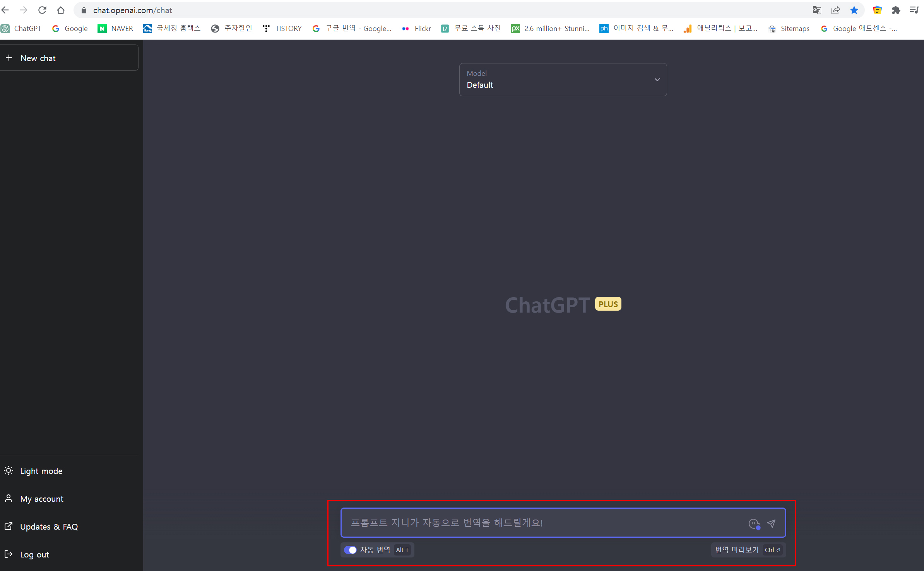
Task: Click the share page icon
Action: pyautogui.click(x=835, y=10)
